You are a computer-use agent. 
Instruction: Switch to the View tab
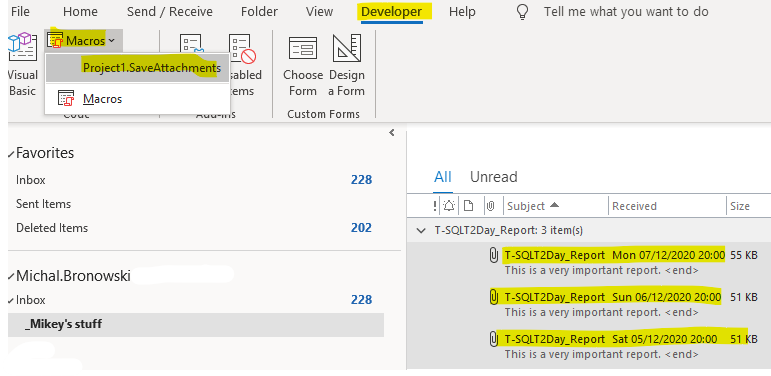point(319,11)
